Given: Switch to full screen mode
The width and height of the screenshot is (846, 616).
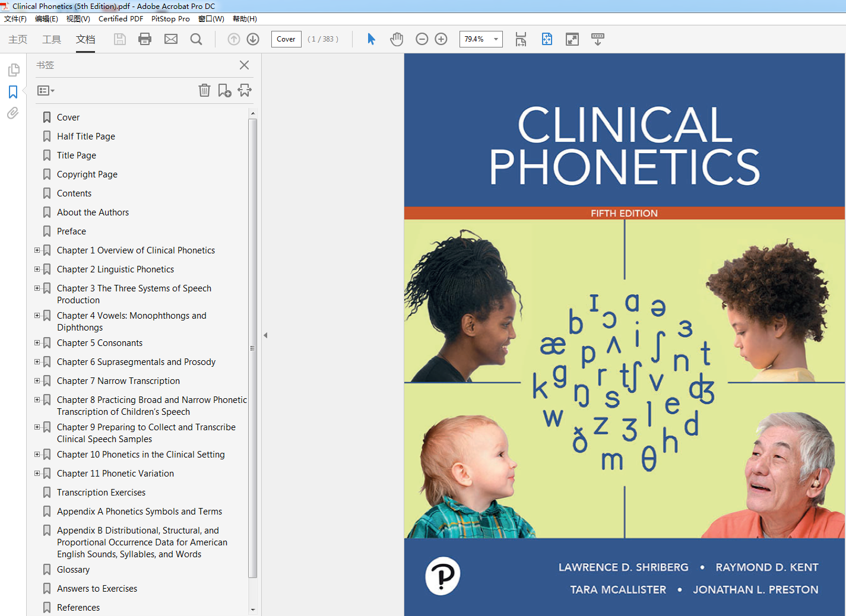Looking at the screenshot, I should point(572,39).
